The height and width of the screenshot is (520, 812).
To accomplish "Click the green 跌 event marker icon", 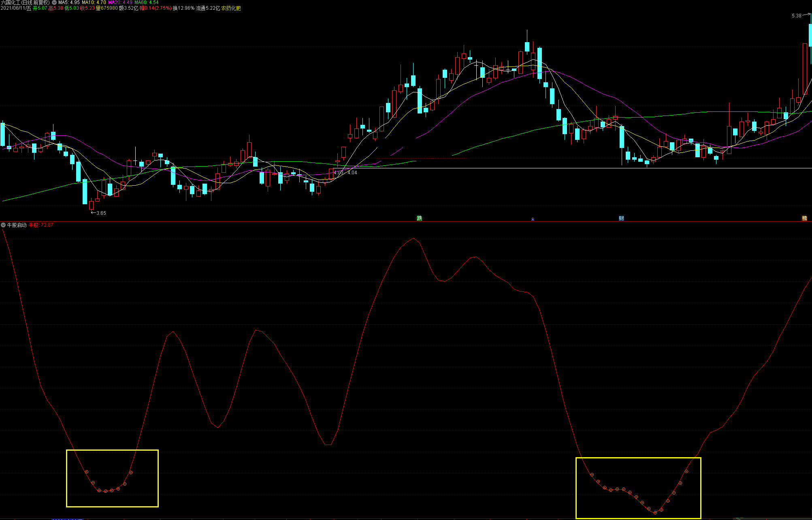I will (420, 218).
